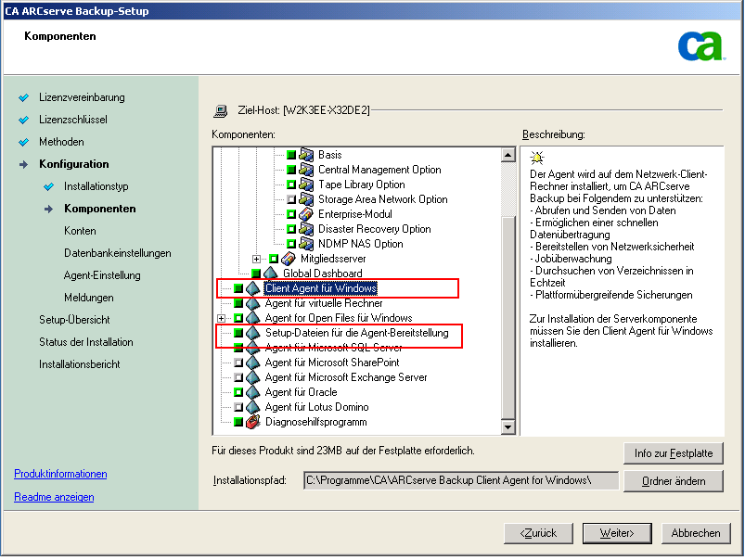The height and width of the screenshot is (560, 745).
Task: Toggle the Disaster Recovery Option checkbox
Action: (x=291, y=229)
